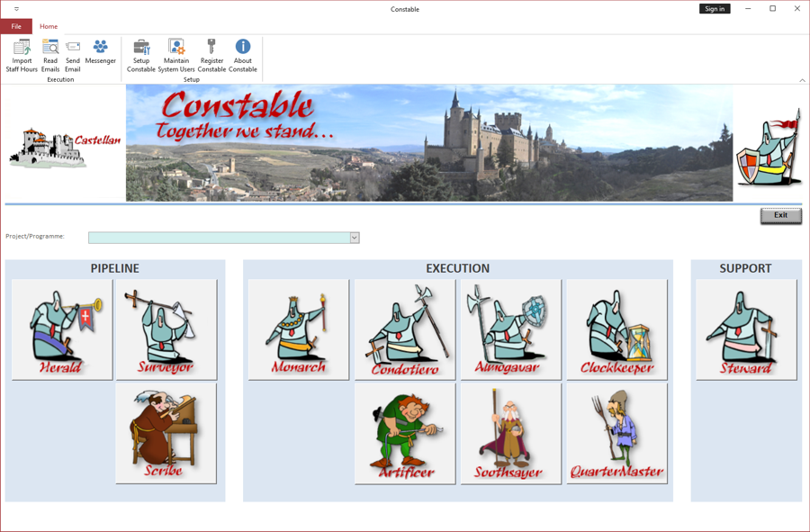810x532 pixels.
Task: Open the QuarterMaster module
Action: [x=616, y=433]
